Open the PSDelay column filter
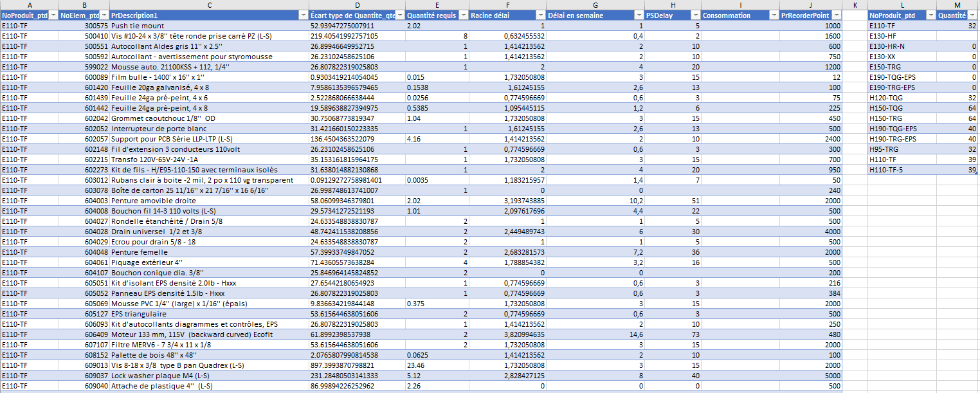 pyautogui.click(x=694, y=15)
